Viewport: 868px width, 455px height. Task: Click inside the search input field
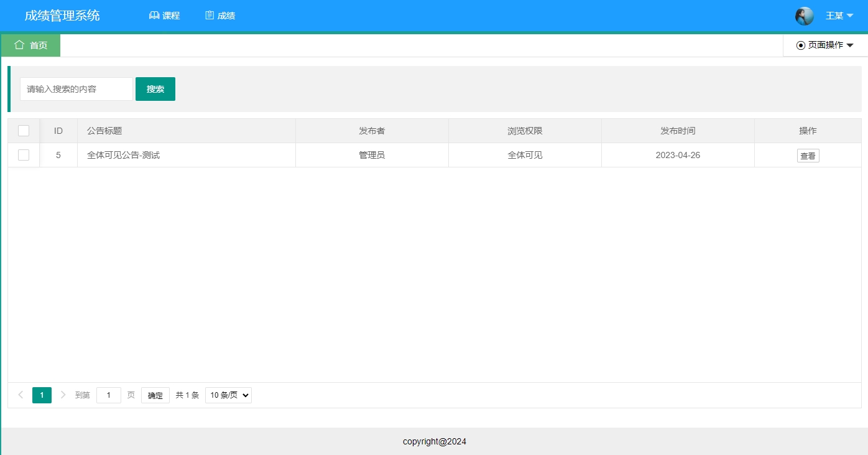[x=76, y=88]
